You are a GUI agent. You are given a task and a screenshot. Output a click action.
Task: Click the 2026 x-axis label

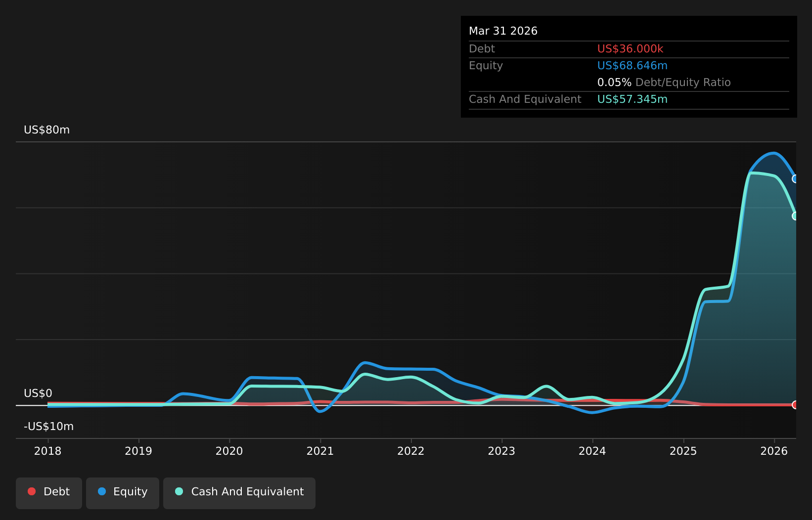[x=774, y=451]
